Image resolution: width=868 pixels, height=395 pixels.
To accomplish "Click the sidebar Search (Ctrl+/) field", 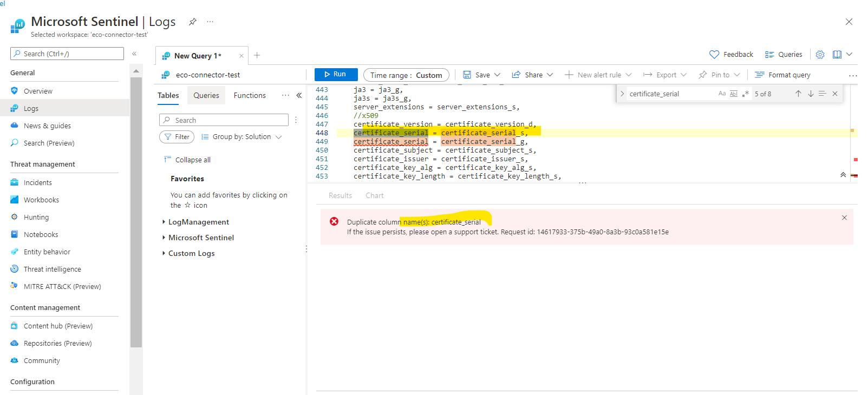I will pyautogui.click(x=67, y=54).
